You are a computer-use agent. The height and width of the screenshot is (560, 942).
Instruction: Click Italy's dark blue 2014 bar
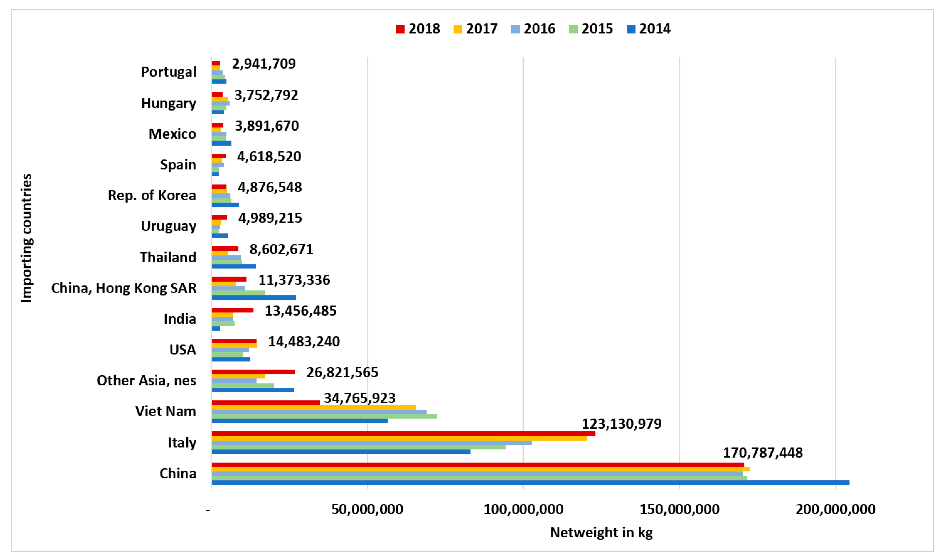click(x=341, y=452)
